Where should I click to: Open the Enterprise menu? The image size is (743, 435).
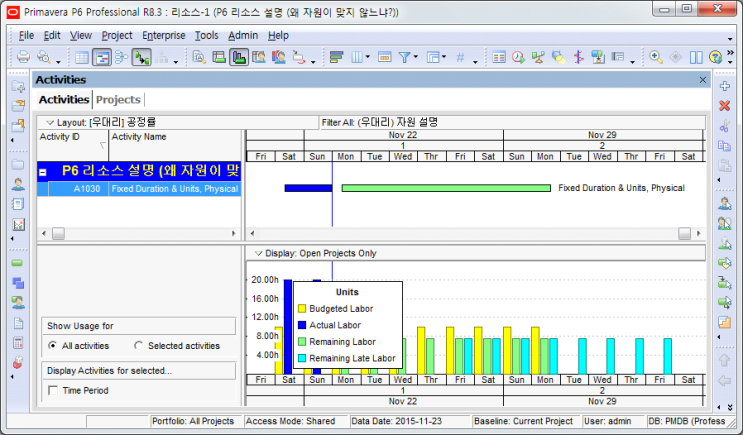(x=163, y=36)
